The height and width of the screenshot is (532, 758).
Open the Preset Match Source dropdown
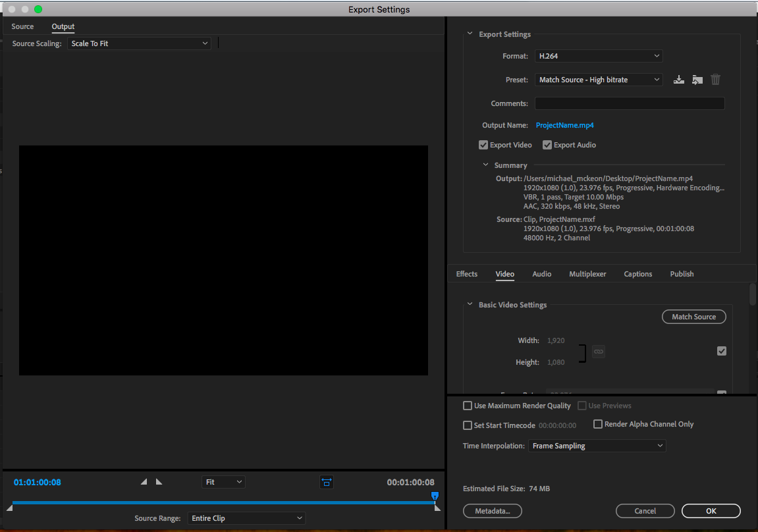pyautogui.click(x=599, y=80)
